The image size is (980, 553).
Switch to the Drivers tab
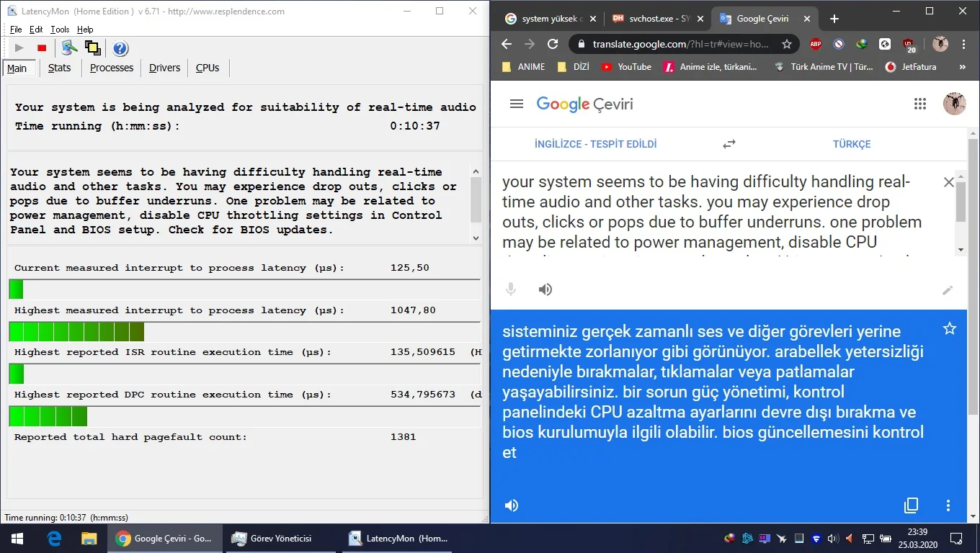[x=164, y=68]
